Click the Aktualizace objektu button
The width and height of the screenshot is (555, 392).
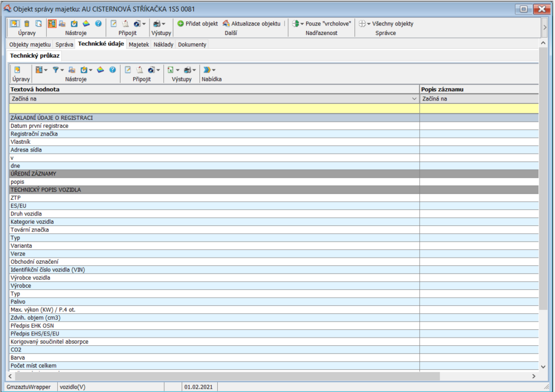pos(252,24)
